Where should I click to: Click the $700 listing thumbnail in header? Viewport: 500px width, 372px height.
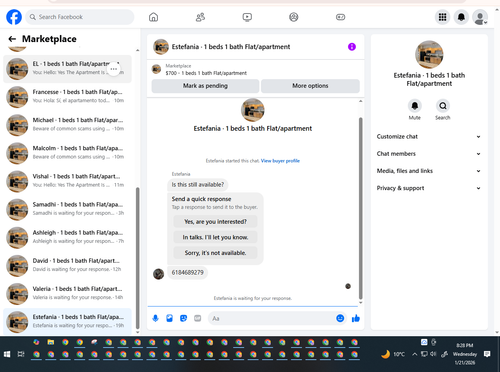point(156,69)
